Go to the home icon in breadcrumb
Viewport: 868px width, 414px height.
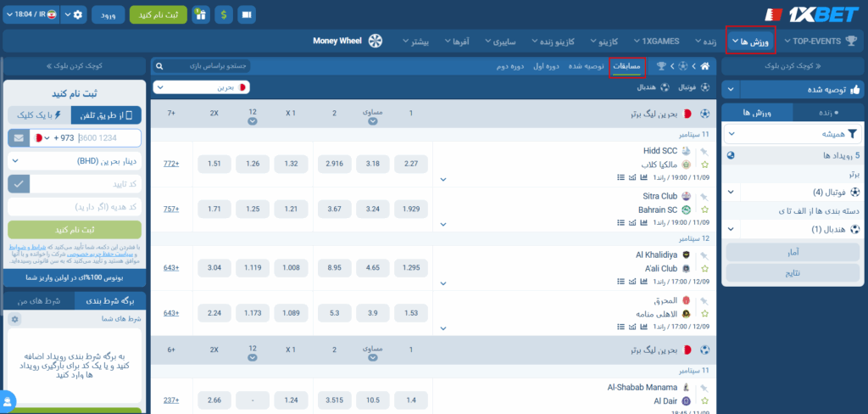coord(704,66)
